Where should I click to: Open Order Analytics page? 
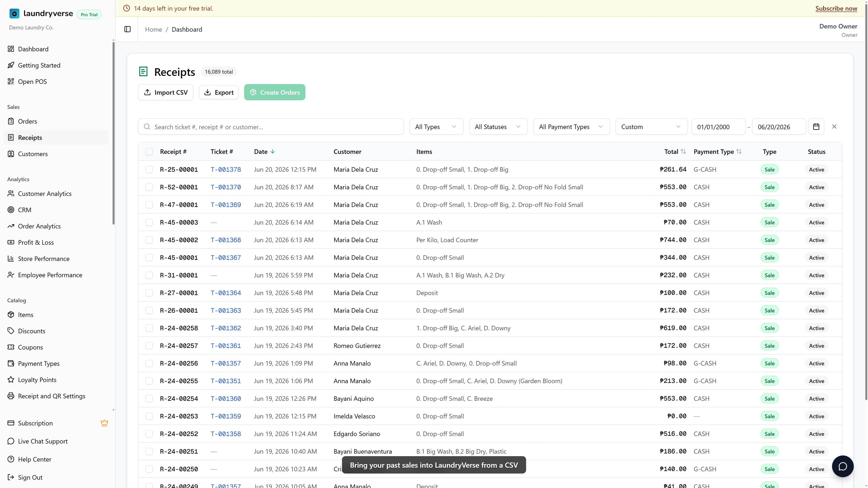tap(56, 226)
